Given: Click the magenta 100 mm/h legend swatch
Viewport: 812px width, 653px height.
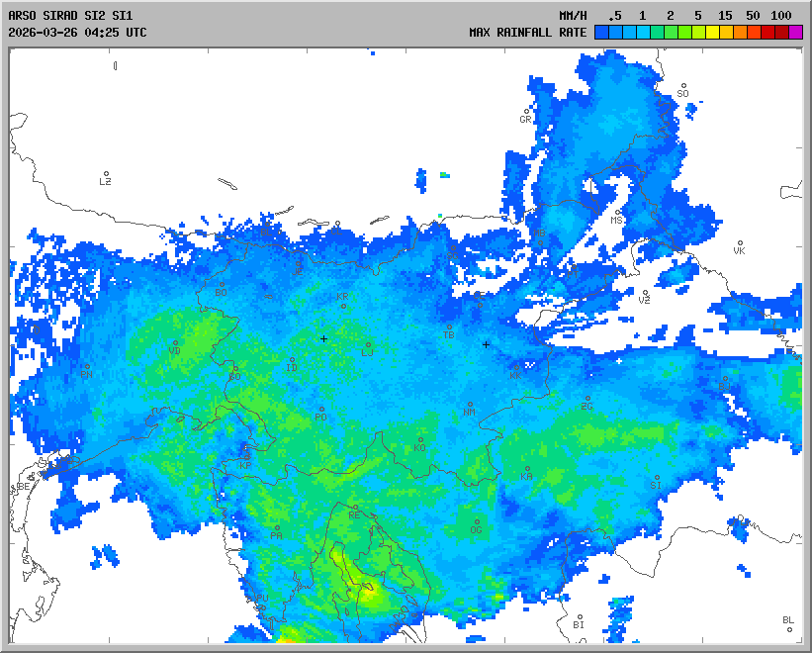Looking at the screenshot, I should point(796,33).
